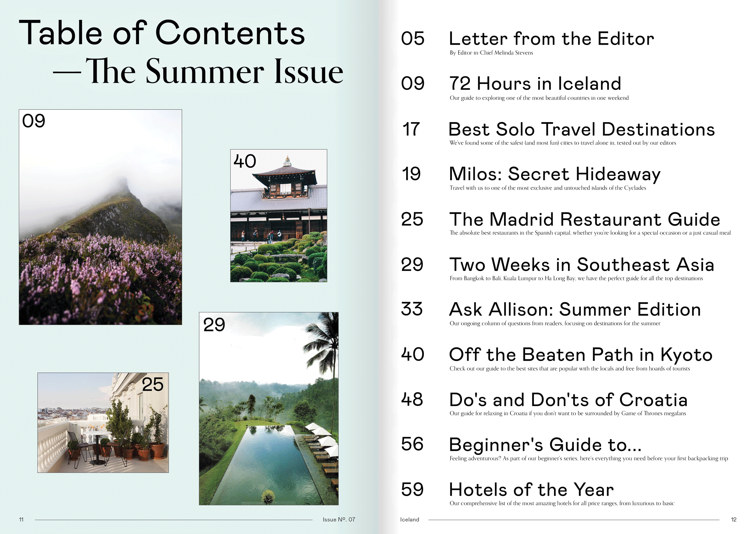Go to Off the Beaten Path in Kyoto
Image resolution: width=756 pixels, height=534 pixels.
point(581,355)
